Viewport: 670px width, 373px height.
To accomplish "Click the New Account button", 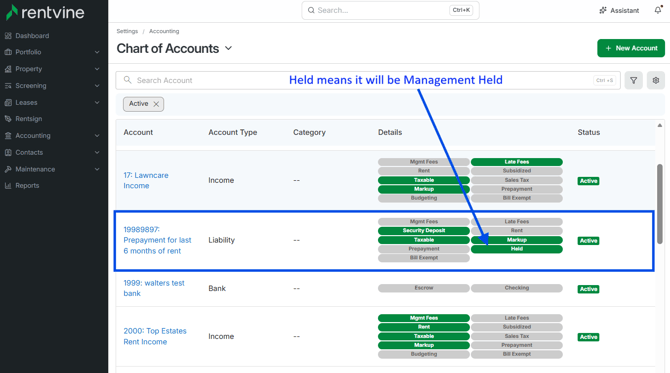I will tap(631, 48).
